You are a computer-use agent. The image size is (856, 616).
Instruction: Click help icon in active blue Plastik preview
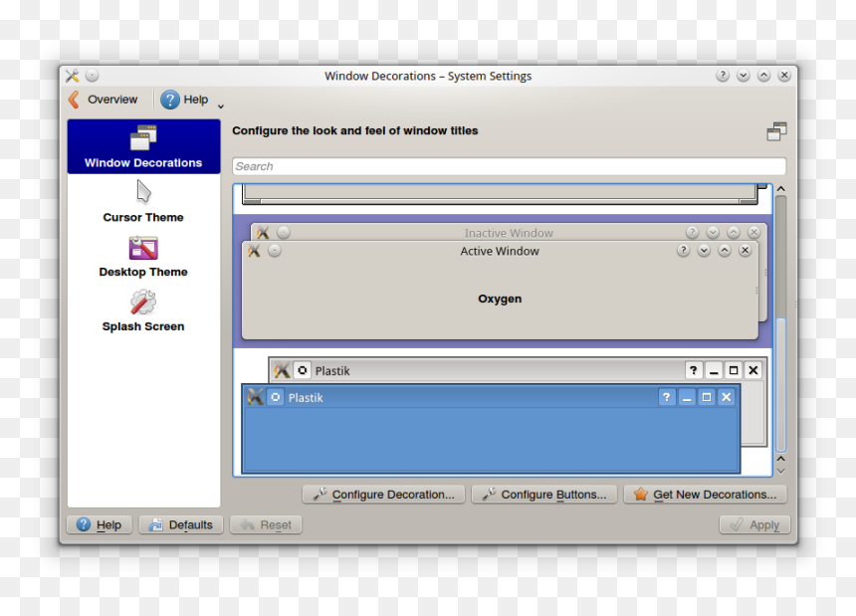click(x=667, y=397)
